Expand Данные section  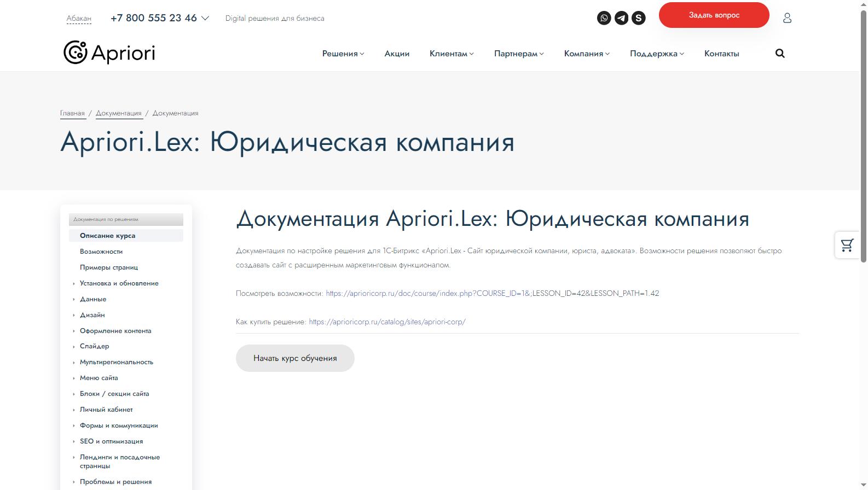93,299
